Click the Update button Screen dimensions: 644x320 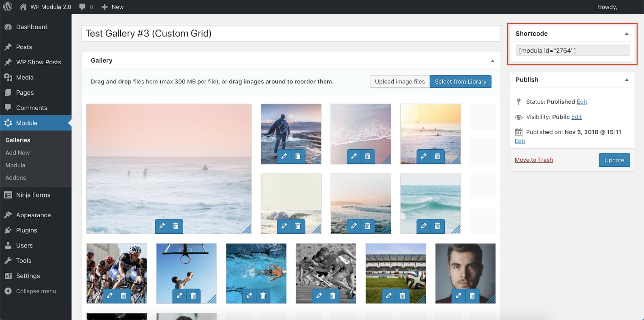point(614,160)
